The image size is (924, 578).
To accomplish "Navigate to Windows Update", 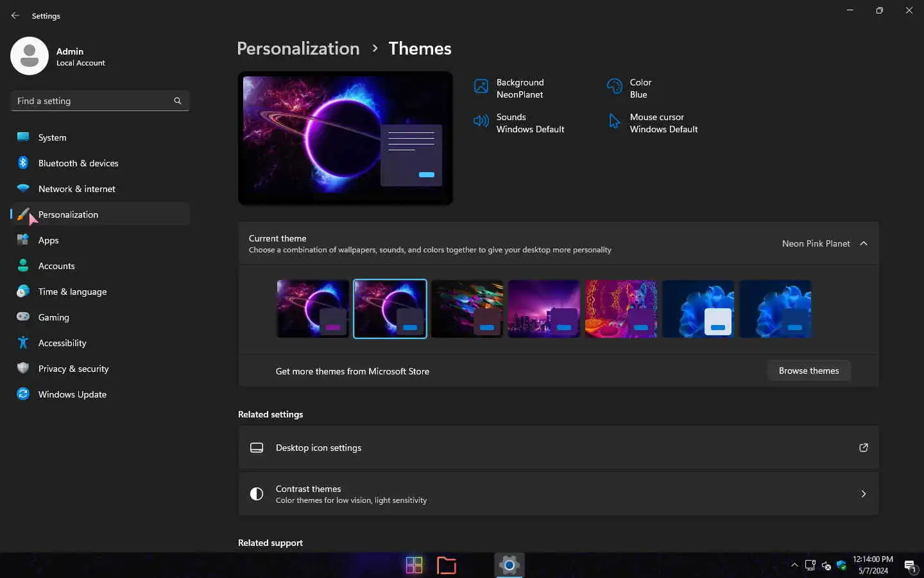I will tap(100, 394).
